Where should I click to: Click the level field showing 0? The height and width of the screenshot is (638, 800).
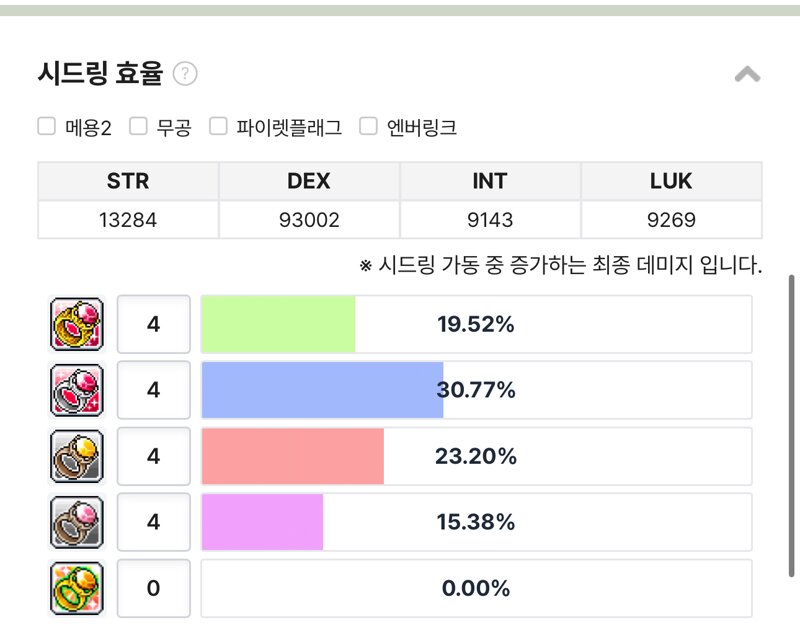(x=153, y=588)
